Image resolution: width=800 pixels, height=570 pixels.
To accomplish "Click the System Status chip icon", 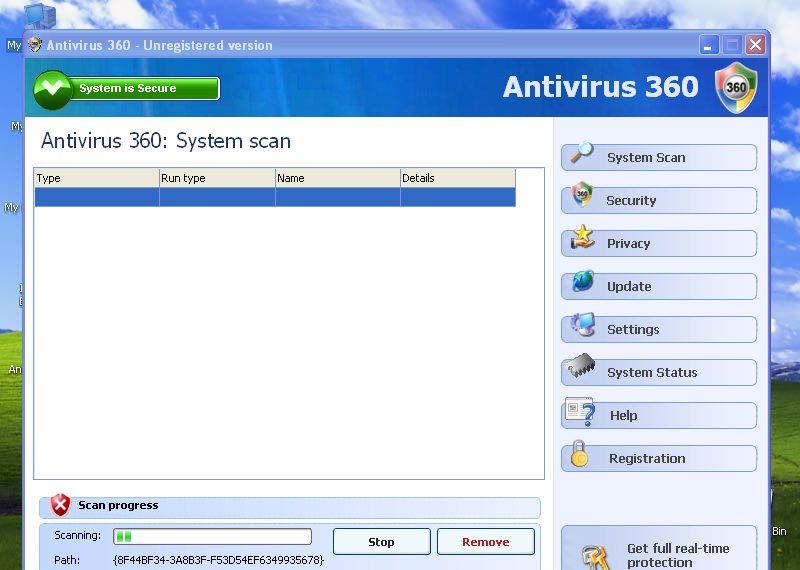I will click(x=582, y=369).
